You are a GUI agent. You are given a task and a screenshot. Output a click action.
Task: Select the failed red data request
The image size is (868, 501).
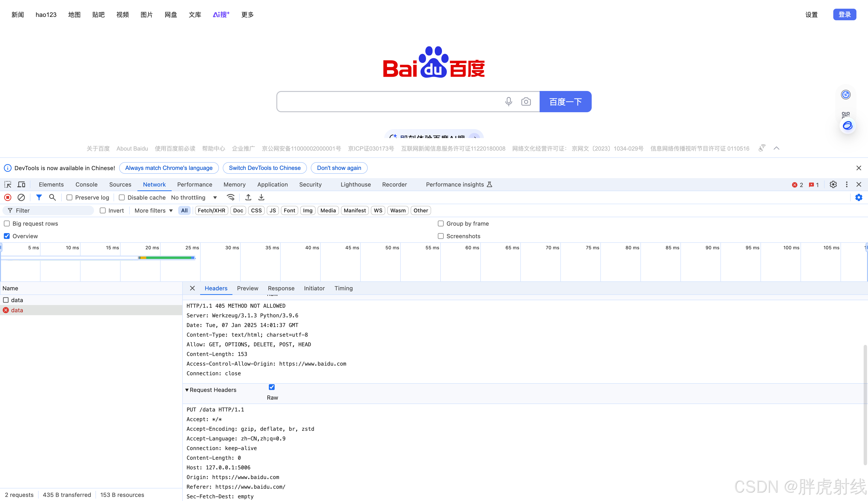(91, 310)
